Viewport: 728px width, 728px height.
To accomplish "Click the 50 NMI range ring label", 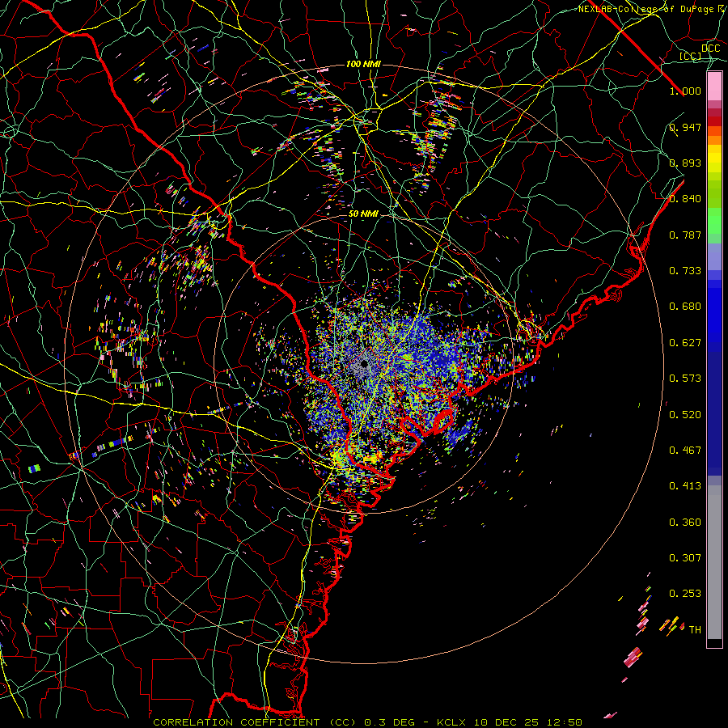I will pyautogui.click(x=363, y=214).
